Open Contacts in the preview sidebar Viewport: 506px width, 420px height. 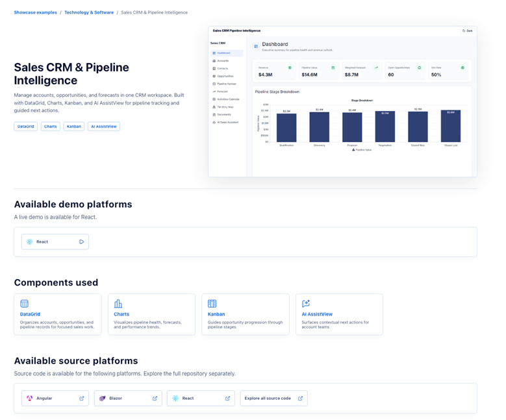(227, 68)
